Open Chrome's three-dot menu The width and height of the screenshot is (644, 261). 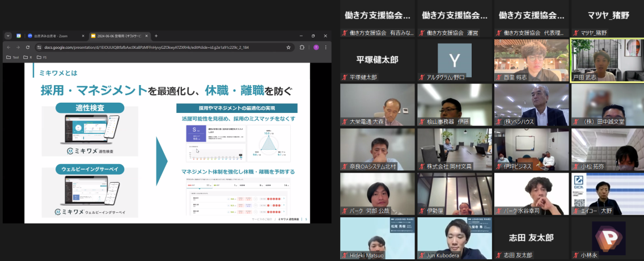click(325, 47)
